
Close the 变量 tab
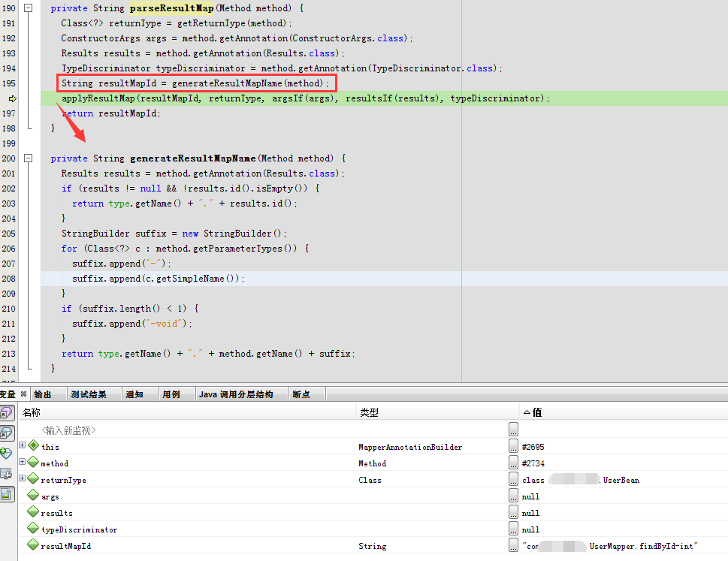point(24,394)
